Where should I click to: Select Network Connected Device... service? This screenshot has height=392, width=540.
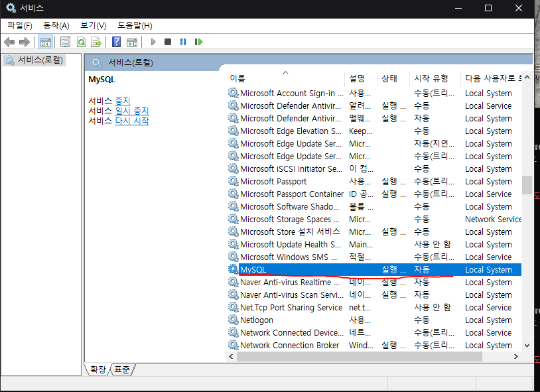(374, 332)
